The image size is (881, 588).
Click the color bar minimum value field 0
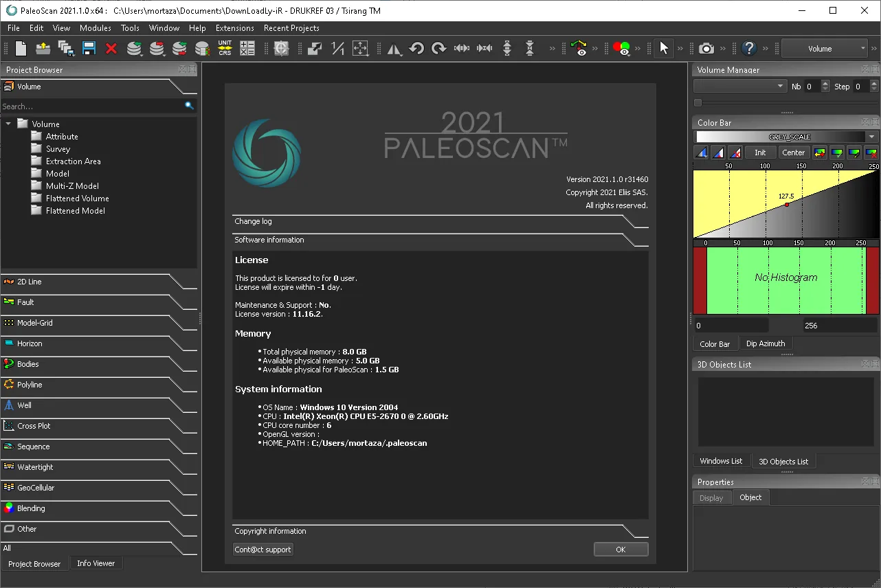click(x=731, y=326)
